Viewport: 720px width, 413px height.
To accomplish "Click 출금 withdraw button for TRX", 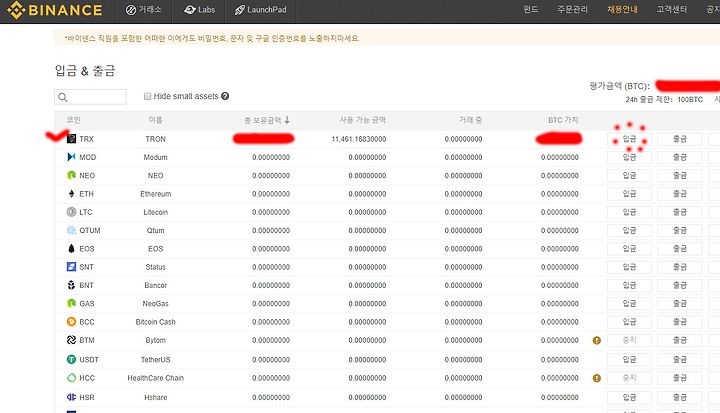I will click(x=680, y=139).
